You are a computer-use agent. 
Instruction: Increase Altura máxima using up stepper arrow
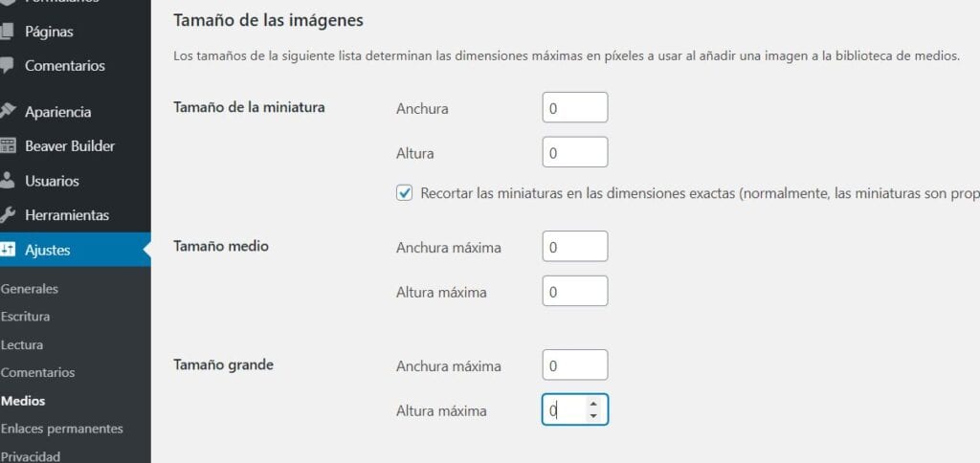tap(593, 404)
